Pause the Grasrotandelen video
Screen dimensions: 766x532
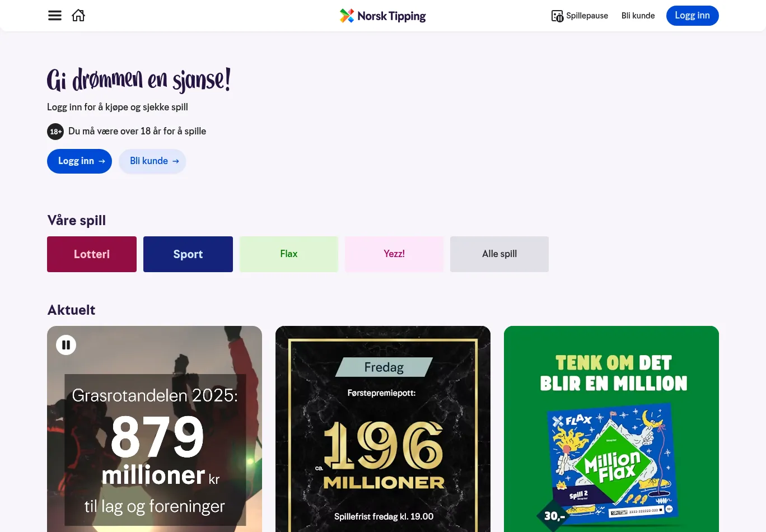pyautogui.click(x=66, y=345)
